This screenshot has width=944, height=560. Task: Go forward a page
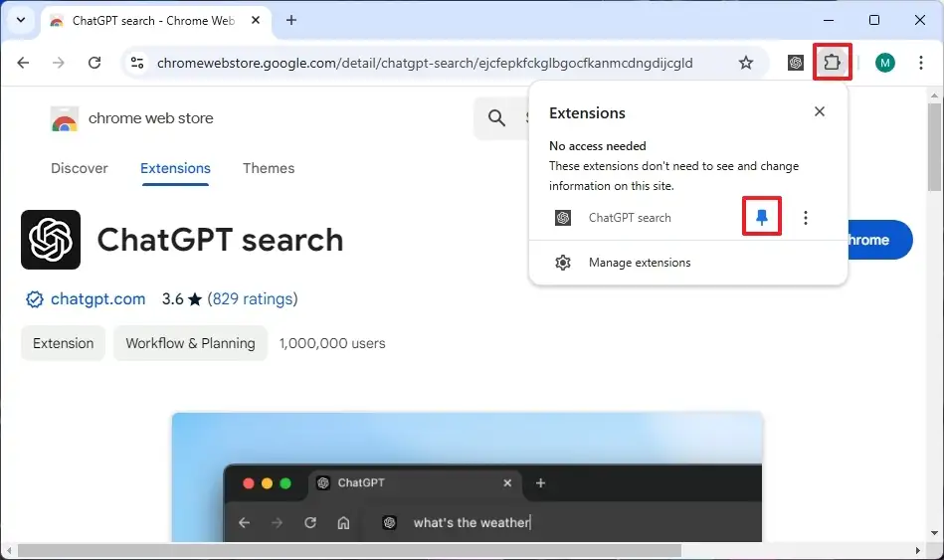[59, 63]
